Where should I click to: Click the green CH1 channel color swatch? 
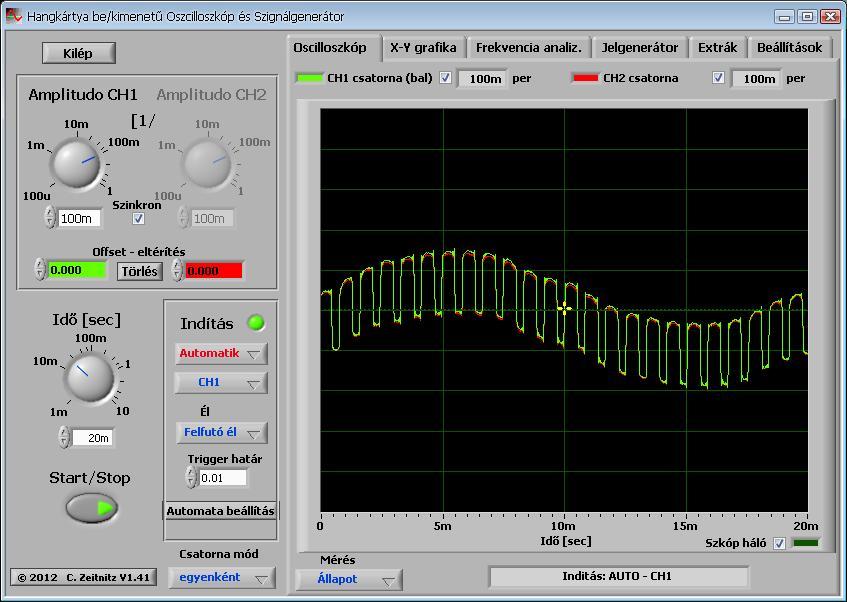coord(309,78)
